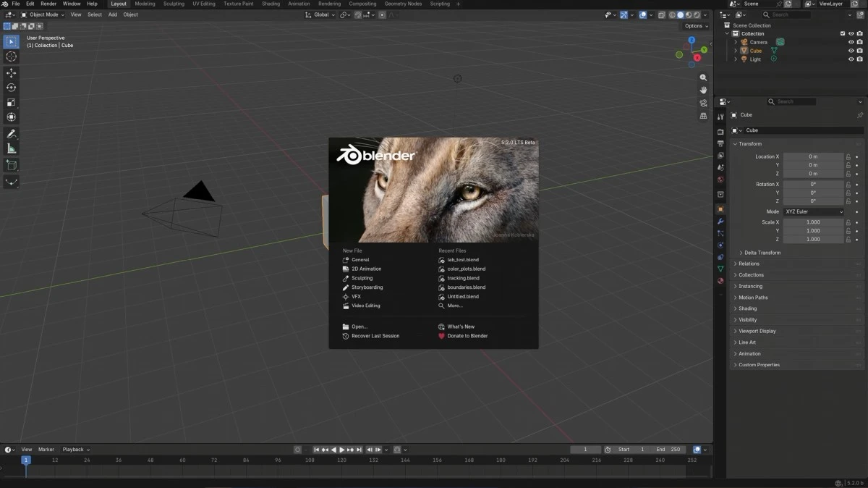
Task: Click the timeline playhead at frame 1
Action: click(x=26, y=460)
